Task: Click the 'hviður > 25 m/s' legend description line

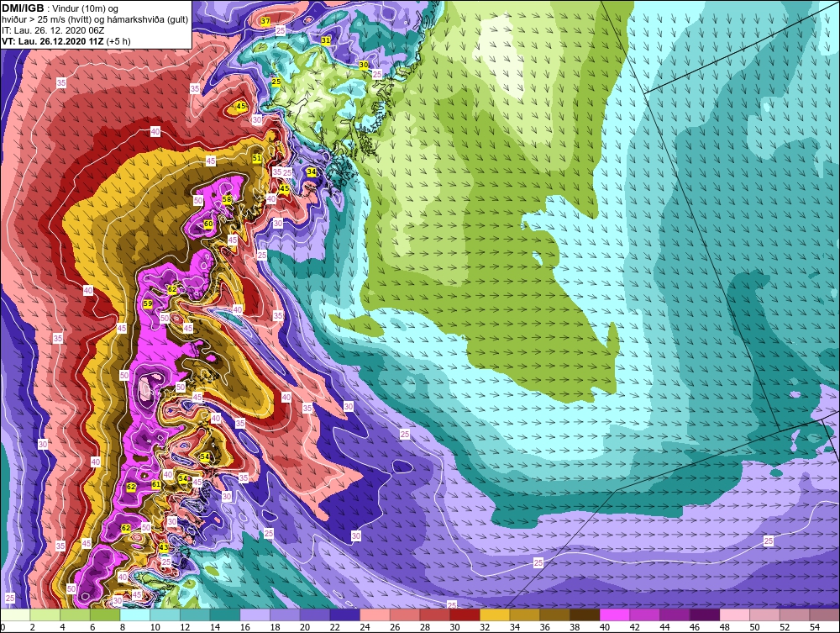Action: pos(95,20)
